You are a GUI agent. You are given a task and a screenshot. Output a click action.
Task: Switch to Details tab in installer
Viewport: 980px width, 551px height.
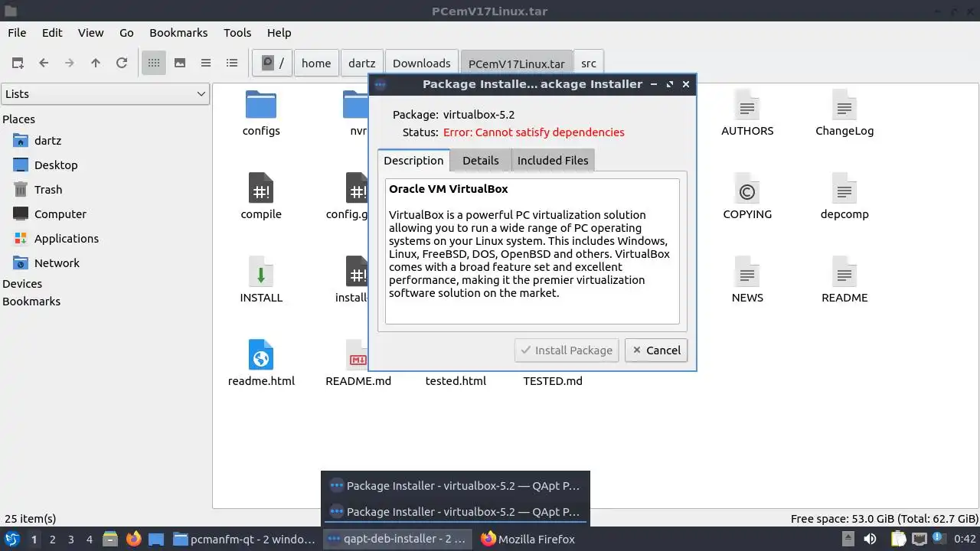pos(481,161)
